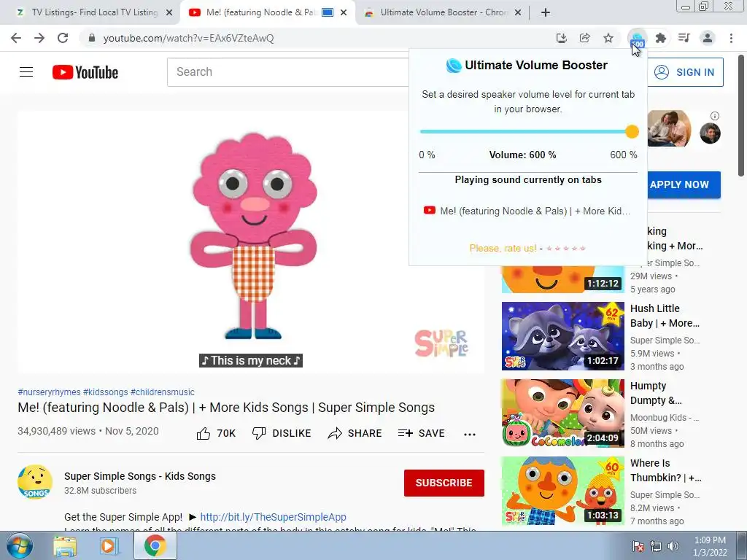Open a new browser tab
Image resolution: width=747 pixels, height=560 pixels.
(x=546, y=13)
